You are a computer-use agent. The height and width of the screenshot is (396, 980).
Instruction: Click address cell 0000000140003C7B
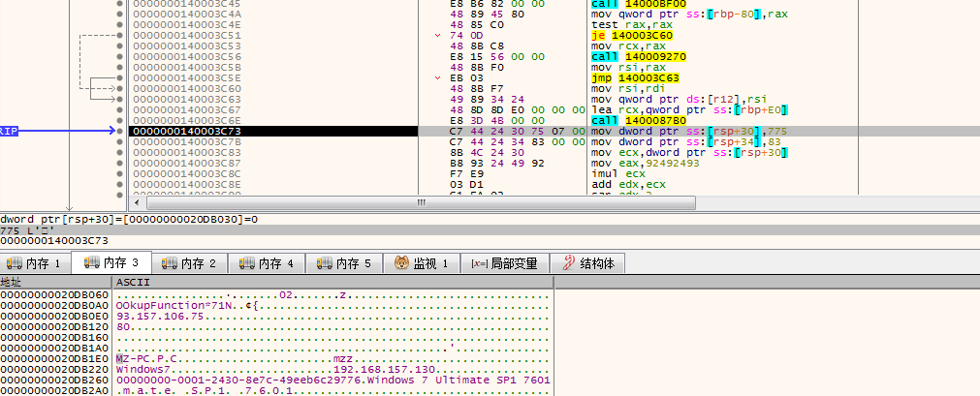point(187,141)
